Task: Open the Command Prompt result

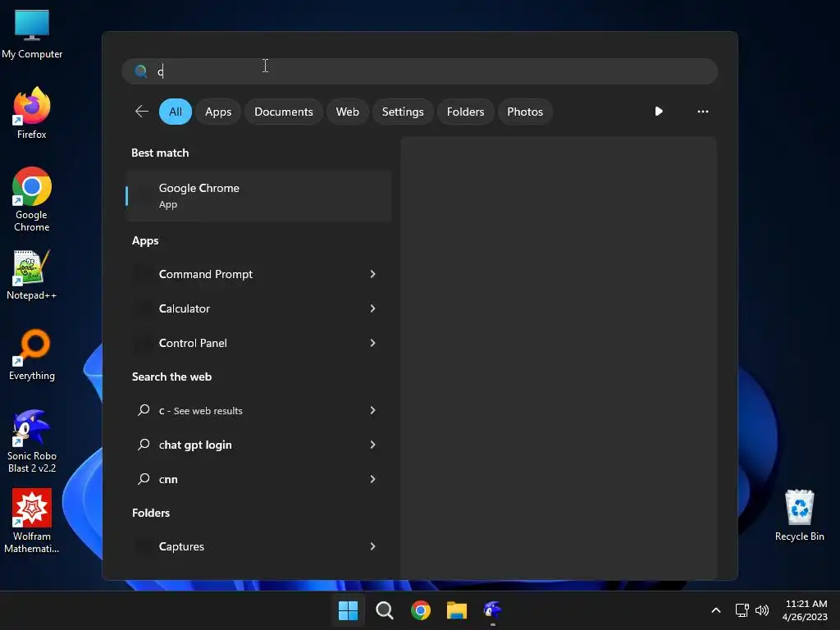Action: (x=258, y=274)
